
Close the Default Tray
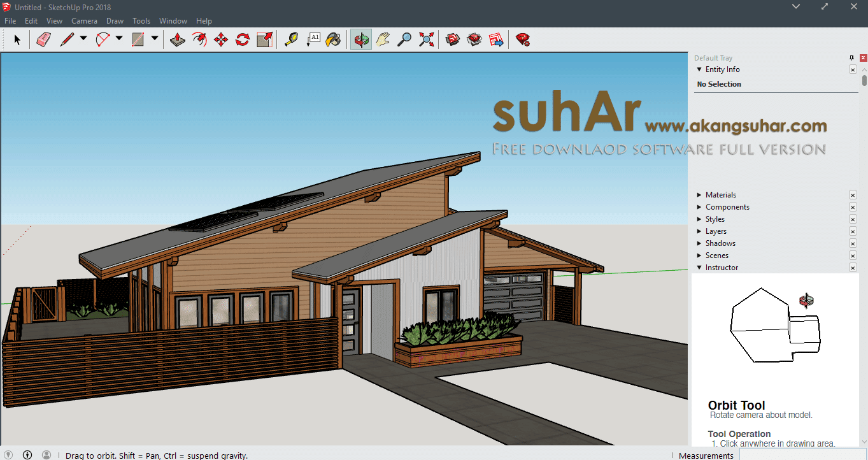863,58
